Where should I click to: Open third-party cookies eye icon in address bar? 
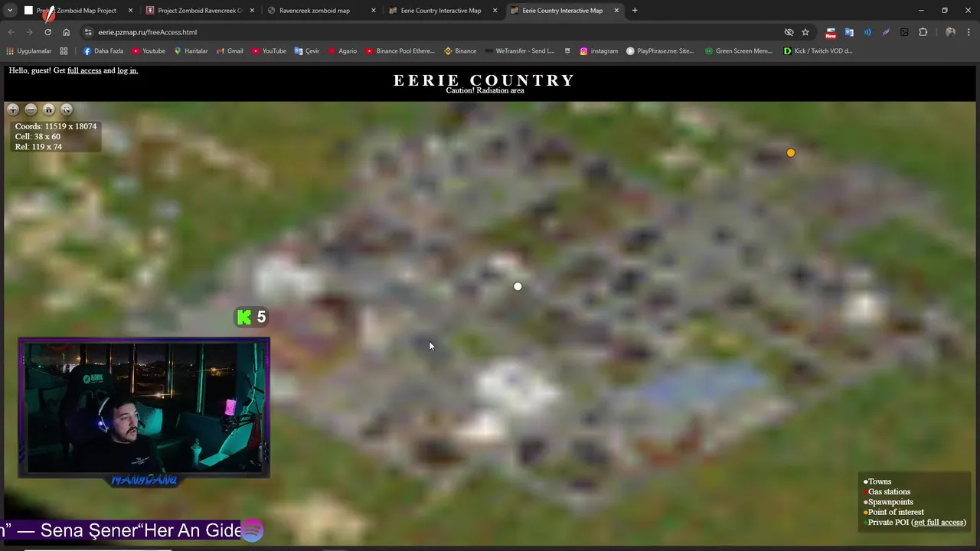[789, 32]
